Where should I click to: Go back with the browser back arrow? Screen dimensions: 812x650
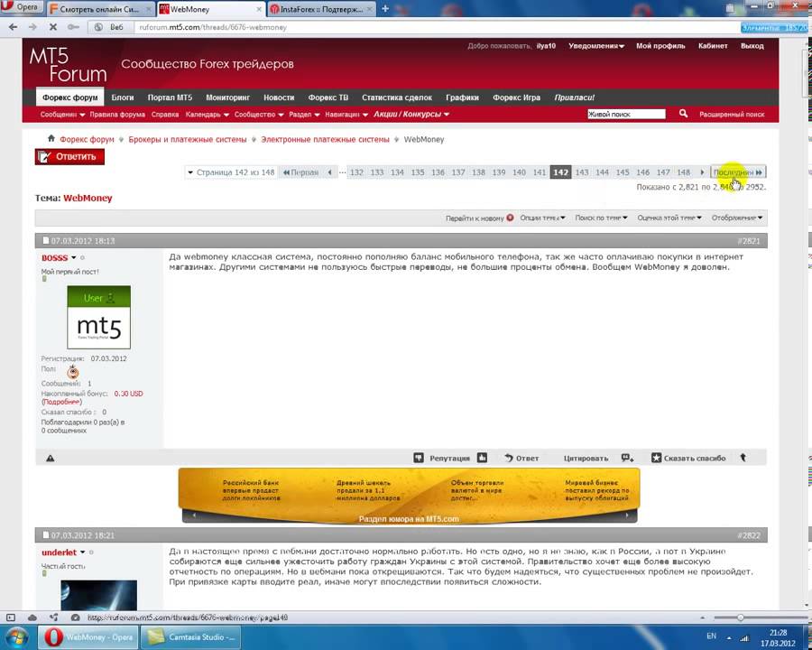tap(13, 27)
